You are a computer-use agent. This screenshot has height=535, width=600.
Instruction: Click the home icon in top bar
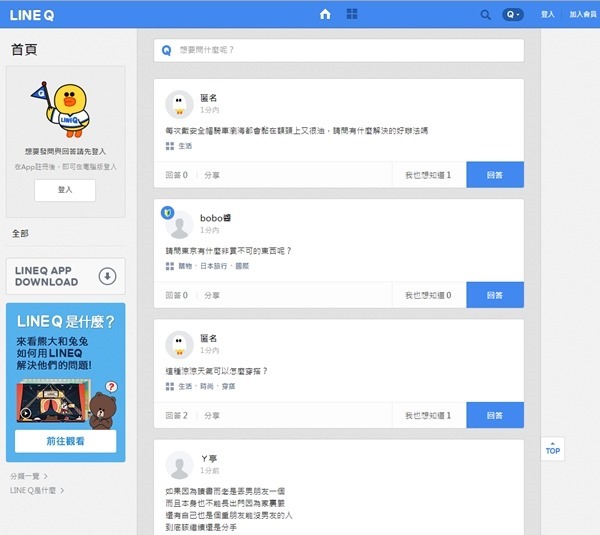[x=324, y=14]
